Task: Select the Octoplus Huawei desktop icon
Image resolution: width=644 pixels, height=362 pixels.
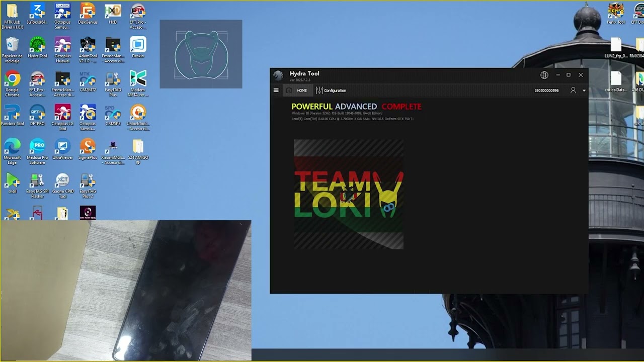Action: tap(62, 50)
